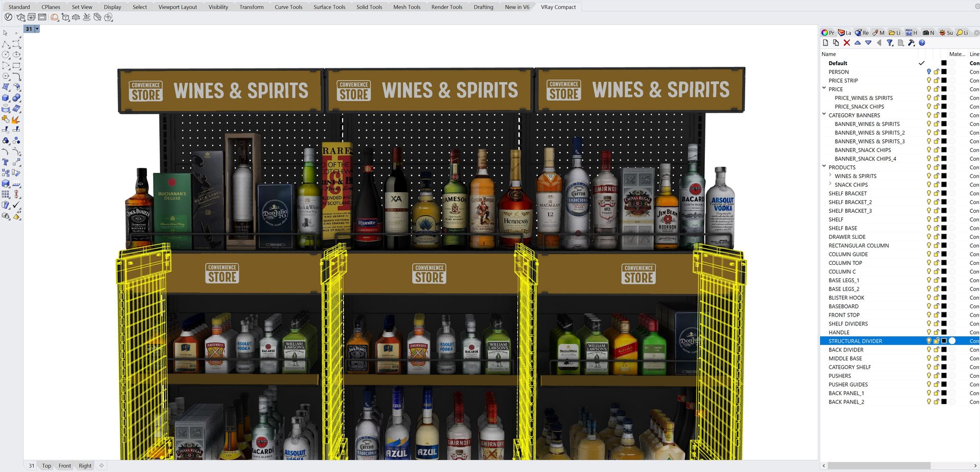Click the red X delete layer icon
This screenshot has height=472, width=980.
pos(847,43)
